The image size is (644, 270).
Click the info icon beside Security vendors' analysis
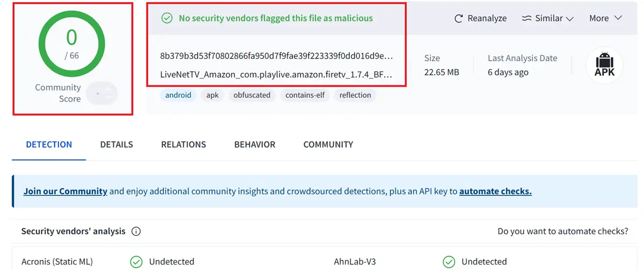tap(136, 231)
